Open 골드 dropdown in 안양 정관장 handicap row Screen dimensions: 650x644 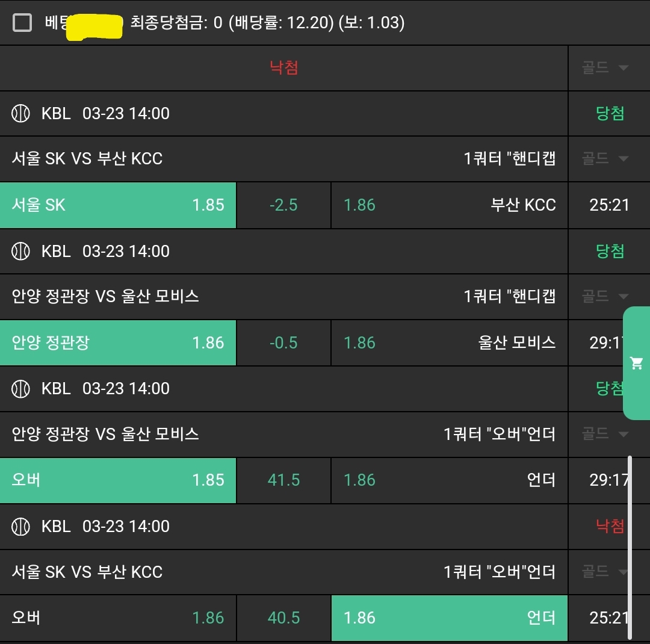point(605,296)
